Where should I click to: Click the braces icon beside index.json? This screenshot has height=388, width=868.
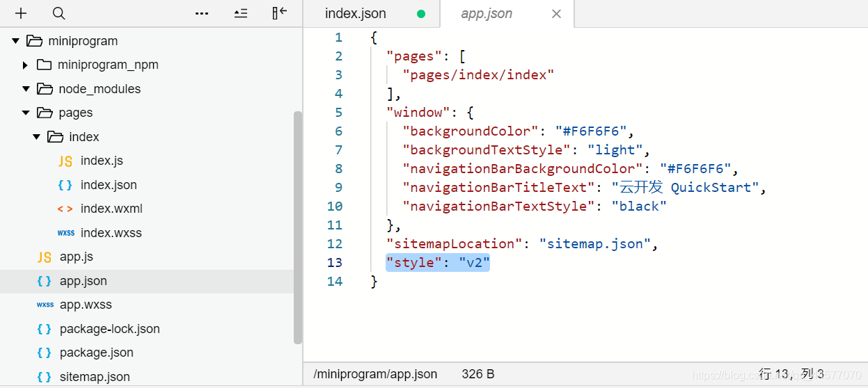tap(65, 185)
